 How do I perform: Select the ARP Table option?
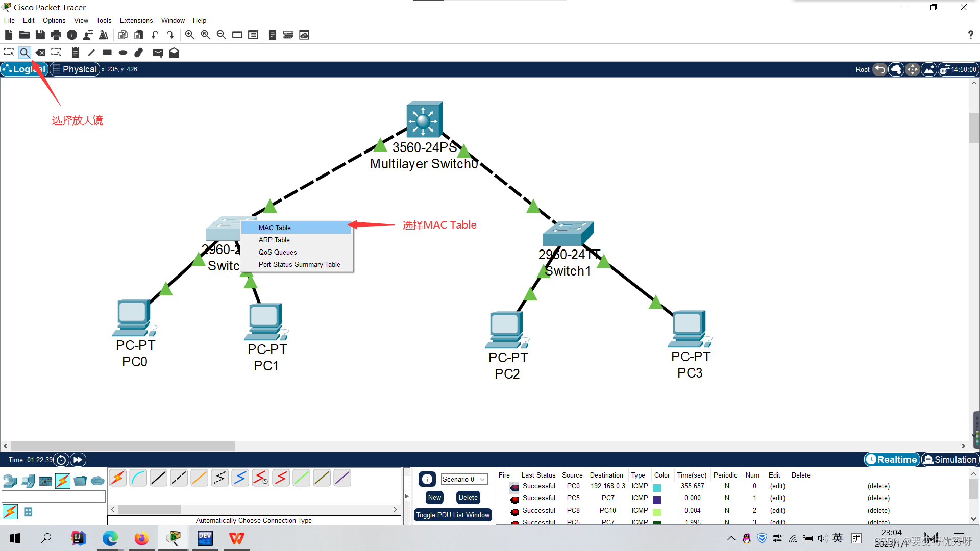click(274, 239)
